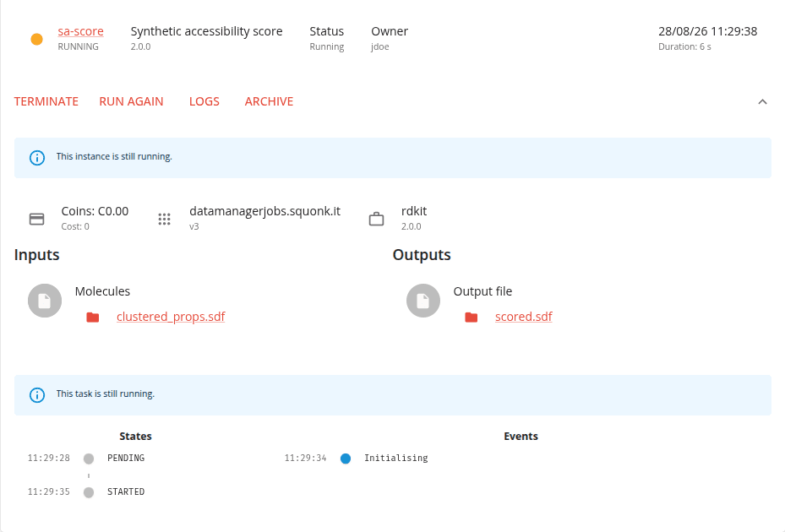785x532 pixels.
Task: Click the 'Cost: 0' text
Action: (x=75, y=226)
